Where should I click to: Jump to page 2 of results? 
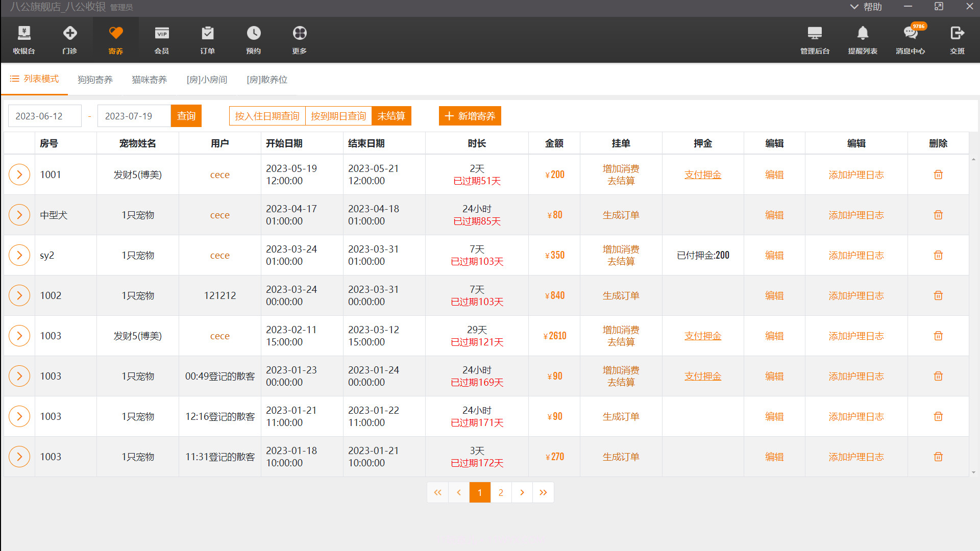click(x=501, y=492)
